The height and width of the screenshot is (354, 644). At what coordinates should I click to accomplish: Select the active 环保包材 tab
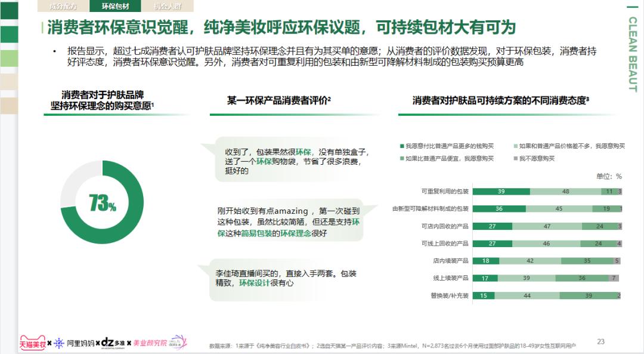click(115, 7)
